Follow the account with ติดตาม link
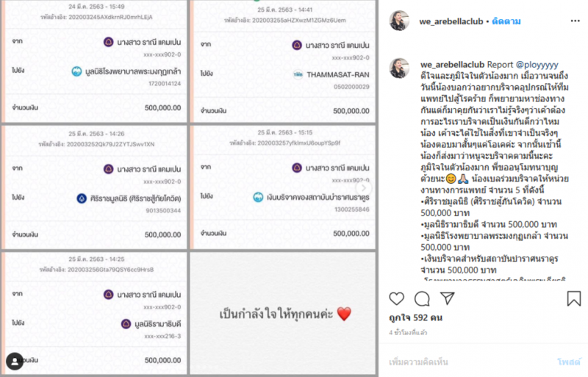Screen dimensions: 588x377 (506, 21)
